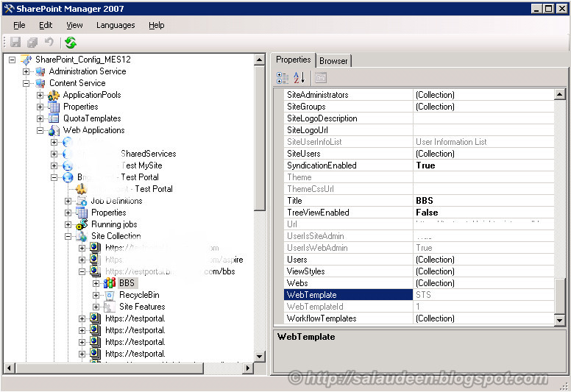Expand the Administration Service node

point(26,71)
